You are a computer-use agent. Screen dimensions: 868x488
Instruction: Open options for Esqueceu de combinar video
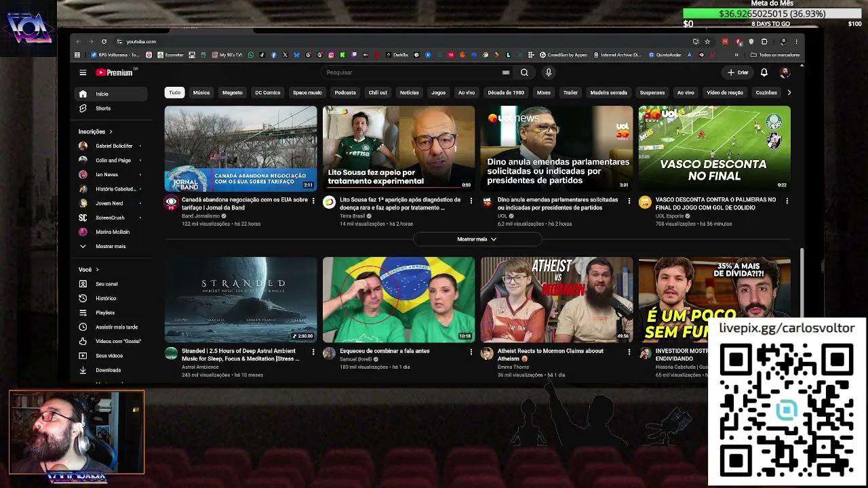click(x=471, y=352)
